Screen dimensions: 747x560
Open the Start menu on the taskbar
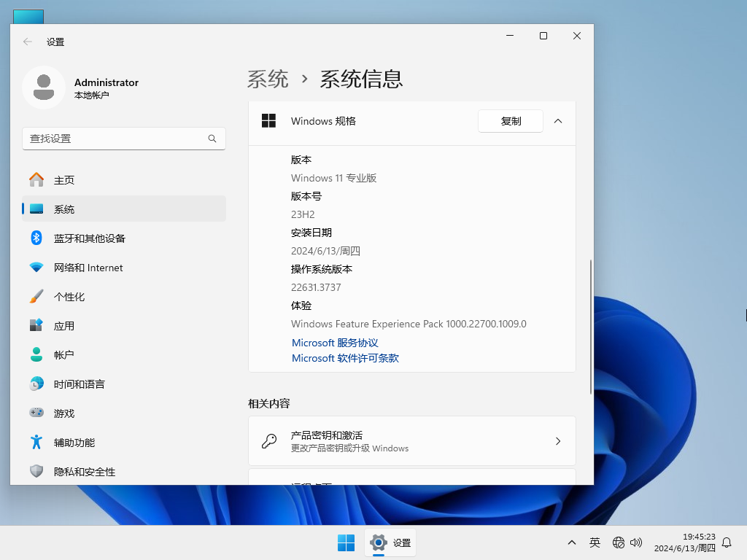346,542
